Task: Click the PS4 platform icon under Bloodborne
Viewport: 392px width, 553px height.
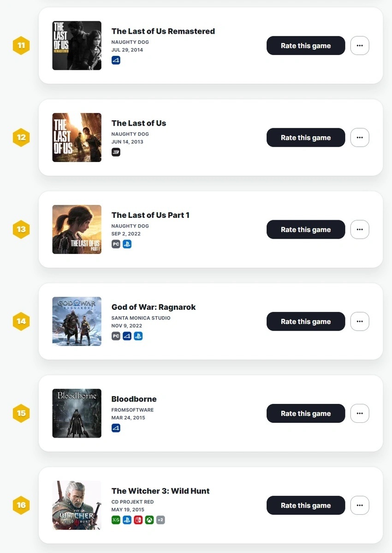Action: pyautogui.click(x=116, y=428)
